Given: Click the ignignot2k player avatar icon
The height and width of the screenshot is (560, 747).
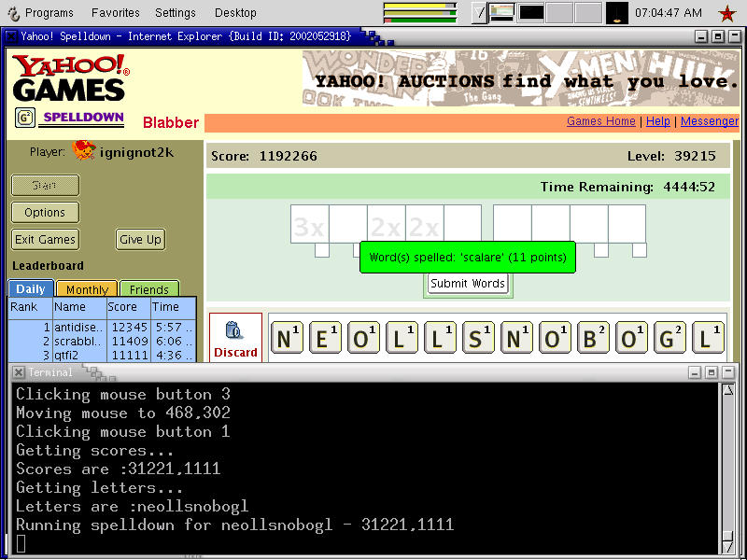Looking at the screenshot, I should point(84,150).
